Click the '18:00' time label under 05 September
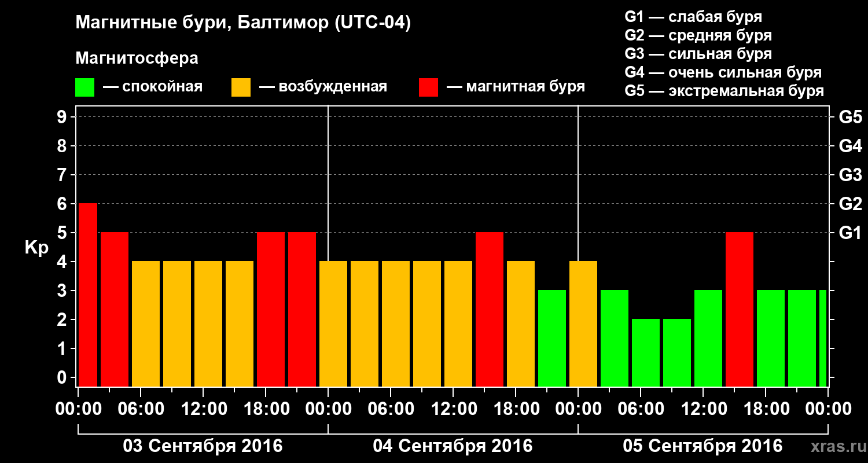The image size is (868, 463). pos(766,409)
